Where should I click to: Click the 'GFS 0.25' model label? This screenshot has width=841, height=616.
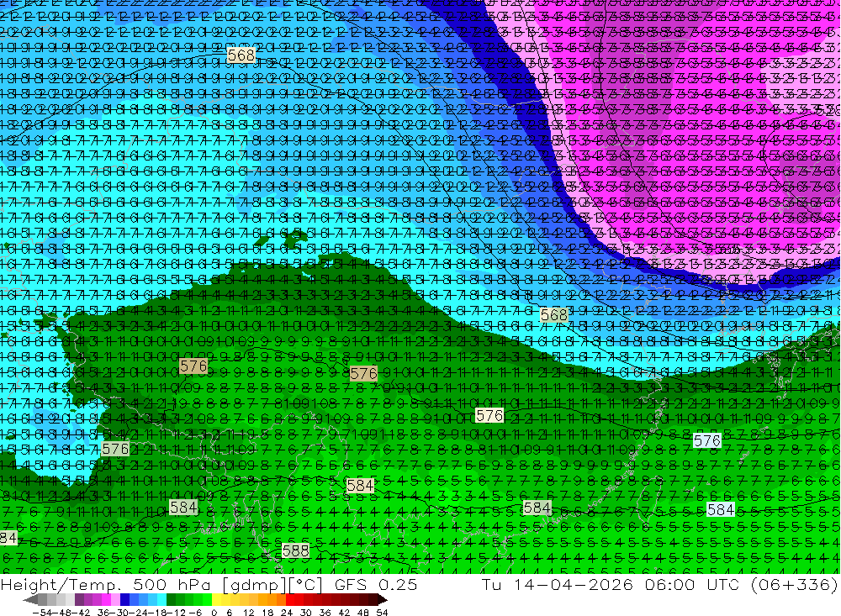375,584
